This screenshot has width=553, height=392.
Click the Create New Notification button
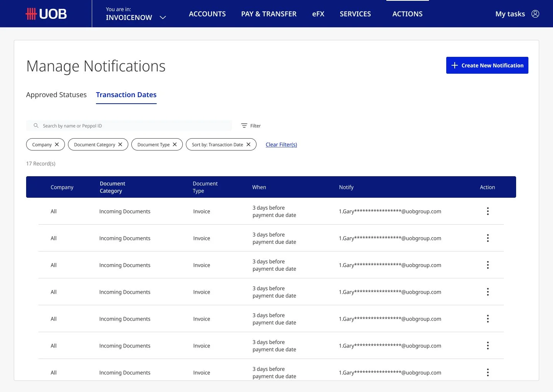coord(487,65)
